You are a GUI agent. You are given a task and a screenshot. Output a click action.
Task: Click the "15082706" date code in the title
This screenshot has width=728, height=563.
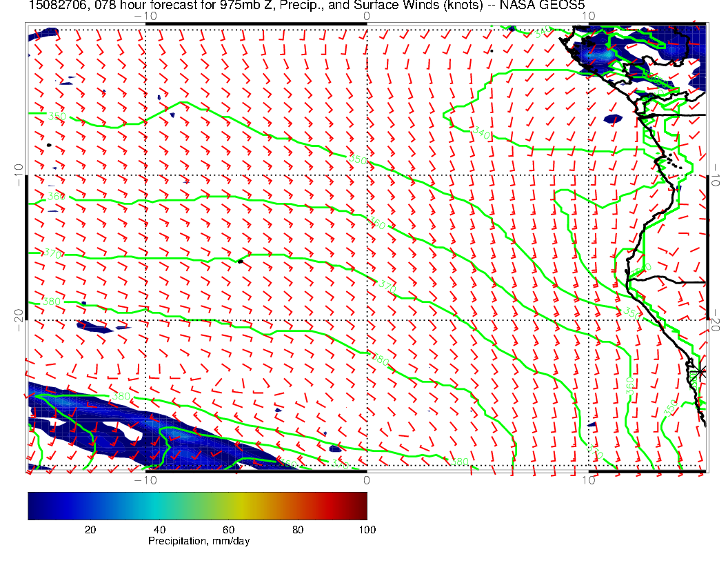58,5
